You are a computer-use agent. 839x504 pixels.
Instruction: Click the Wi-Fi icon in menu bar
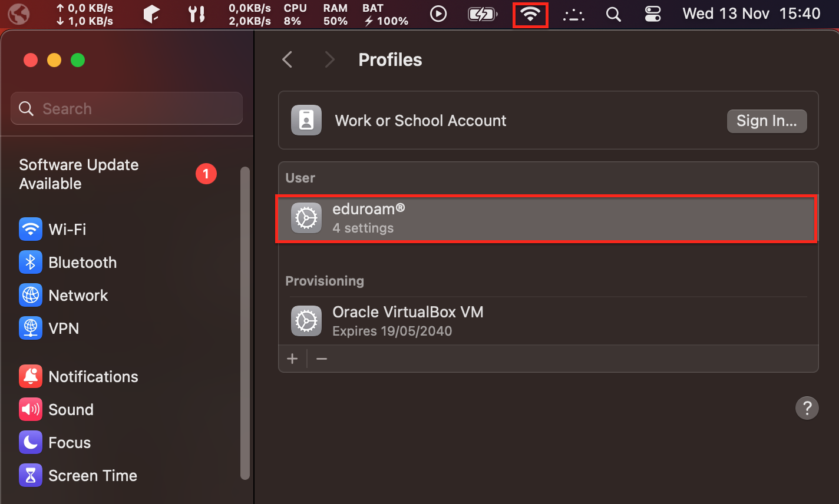point(530,14)
